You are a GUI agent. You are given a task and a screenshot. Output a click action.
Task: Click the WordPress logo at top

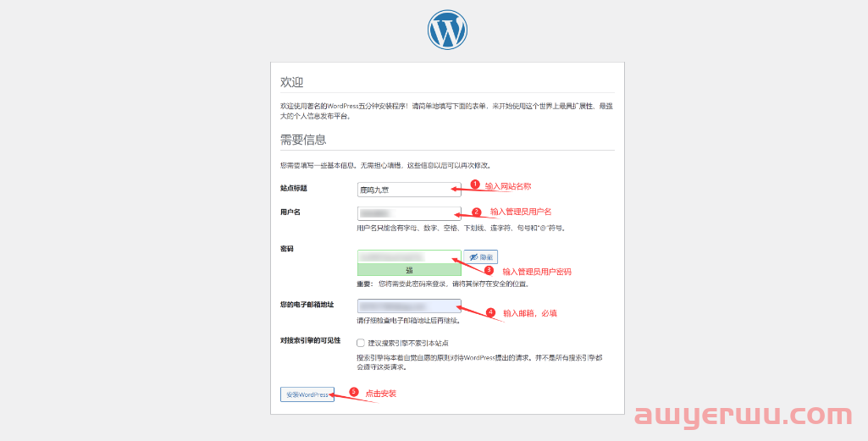click(447, 30)
